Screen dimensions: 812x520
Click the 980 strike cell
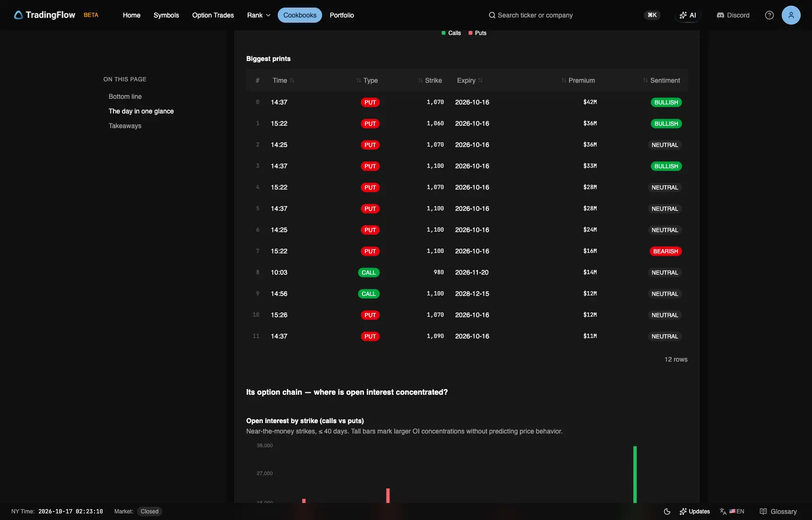(x=439, y=272)
